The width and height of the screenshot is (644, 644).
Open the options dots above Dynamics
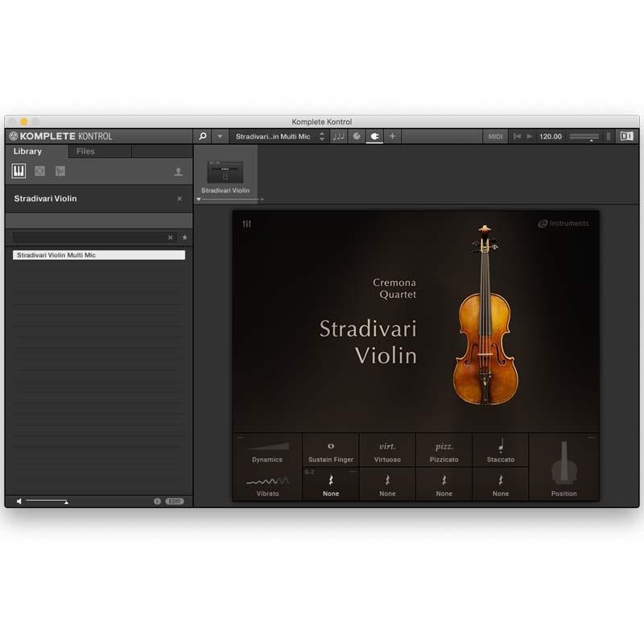(x=240, y=437)
